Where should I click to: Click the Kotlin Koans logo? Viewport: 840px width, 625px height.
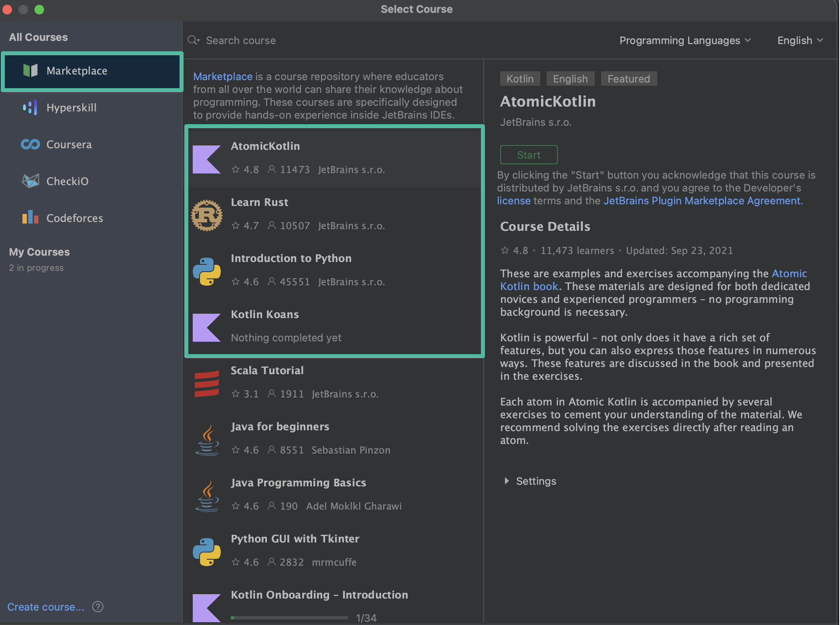[x=207, y=328]
